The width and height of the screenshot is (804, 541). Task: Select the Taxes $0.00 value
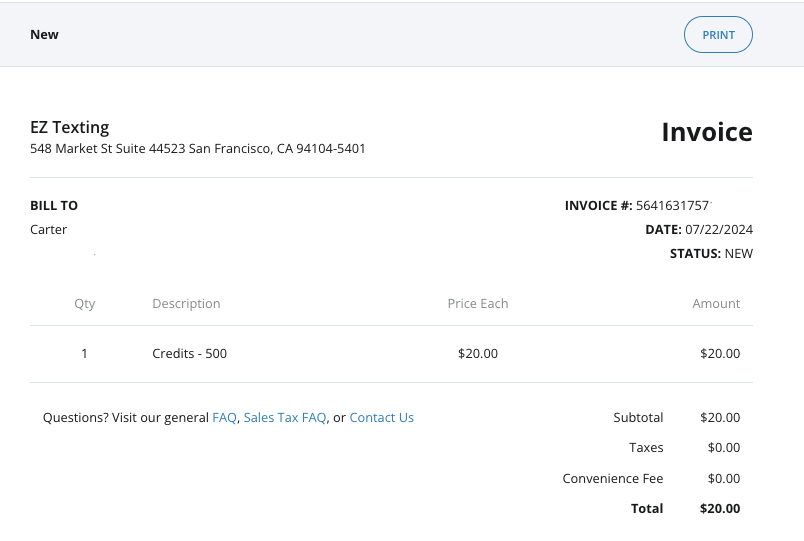pyautogui.click(x=723, y=448)
